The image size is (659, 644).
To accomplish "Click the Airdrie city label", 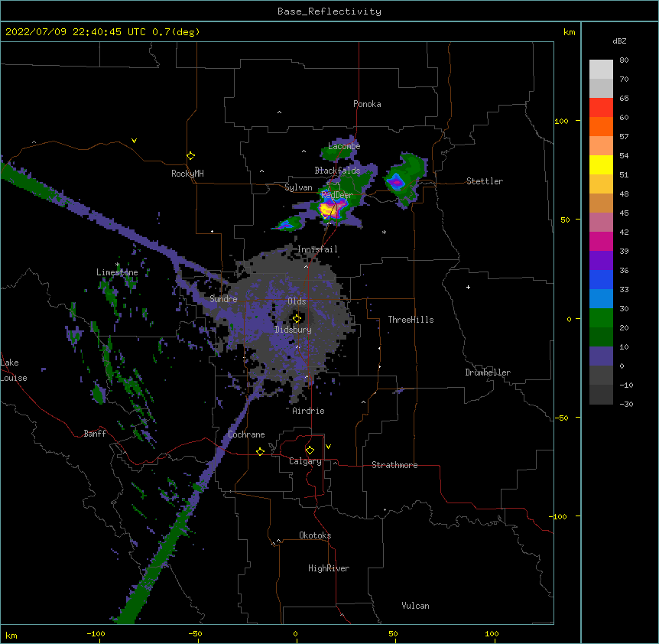I will (309, 411).
